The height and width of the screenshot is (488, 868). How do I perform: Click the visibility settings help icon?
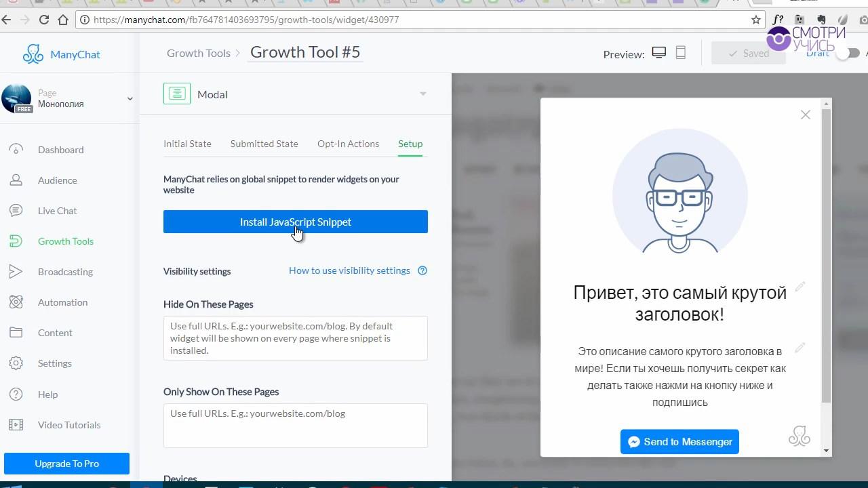(422, 270)
